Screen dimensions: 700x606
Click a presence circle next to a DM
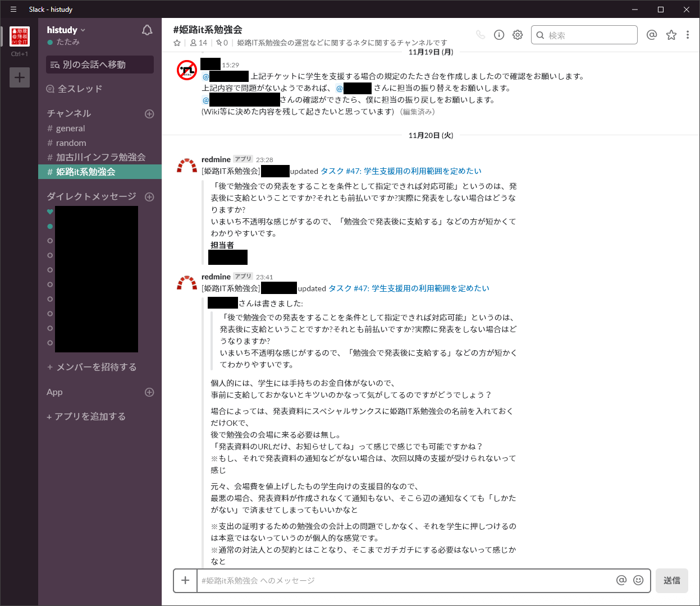50,240
